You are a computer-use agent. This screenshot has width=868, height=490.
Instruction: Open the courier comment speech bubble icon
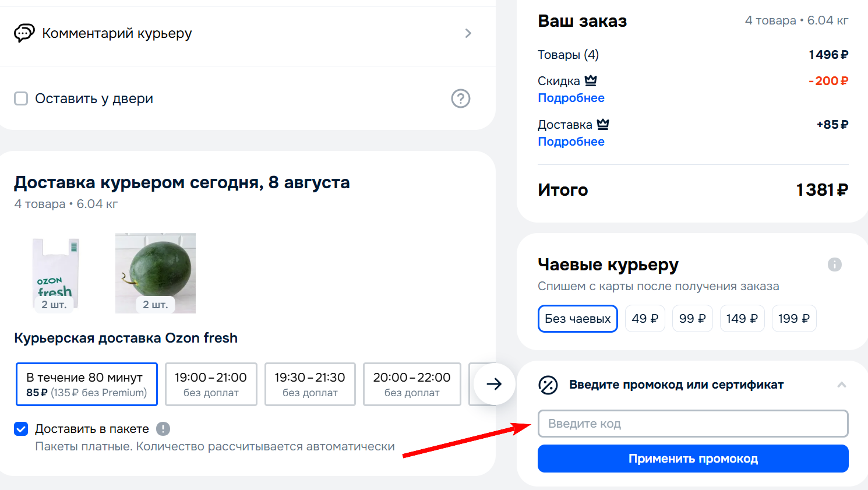click(x=24, y=33)
